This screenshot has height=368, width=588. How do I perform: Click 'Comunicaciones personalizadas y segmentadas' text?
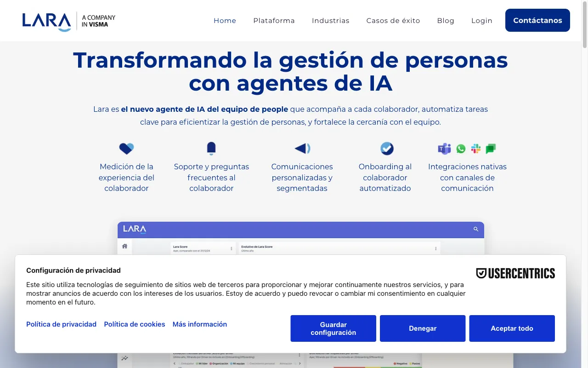[x=302, y=178]
